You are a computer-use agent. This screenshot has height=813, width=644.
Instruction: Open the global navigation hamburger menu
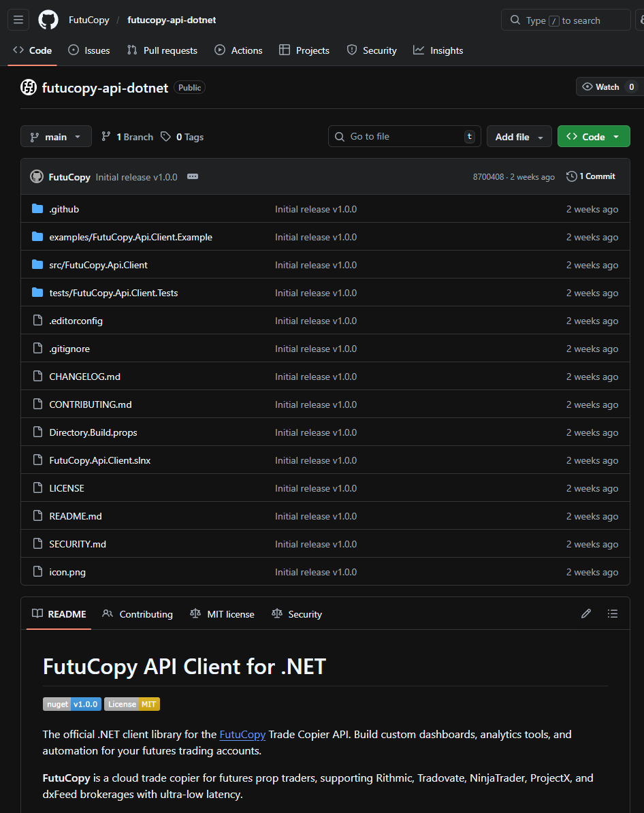(x=18, y=19)
